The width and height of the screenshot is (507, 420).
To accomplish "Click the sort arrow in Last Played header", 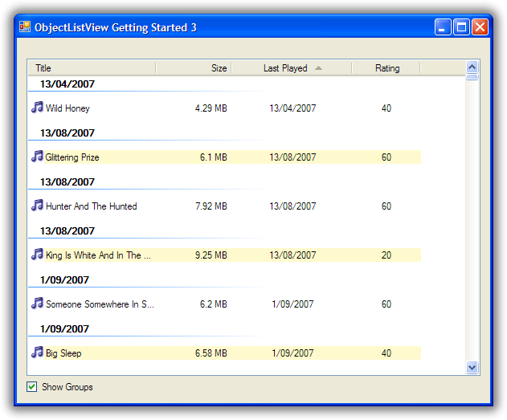I will [319, 68].
